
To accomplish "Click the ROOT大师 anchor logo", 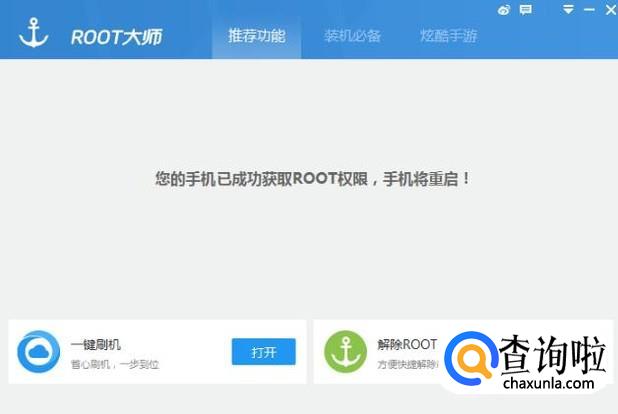I will click(x=34, y=33).
